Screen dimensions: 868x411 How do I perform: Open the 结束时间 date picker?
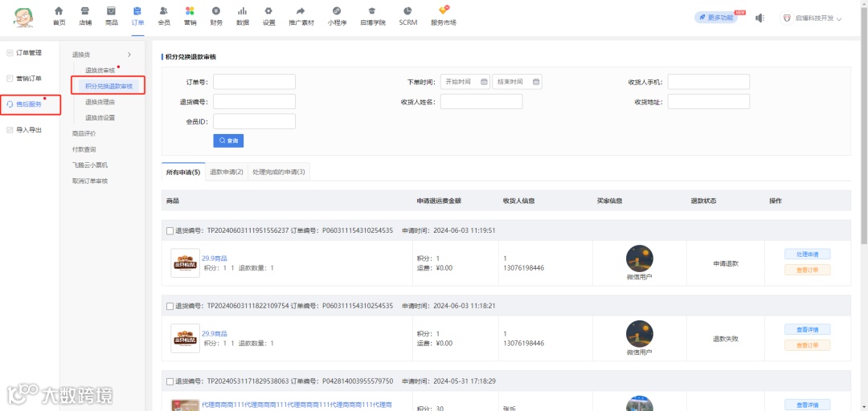[517, 82]
